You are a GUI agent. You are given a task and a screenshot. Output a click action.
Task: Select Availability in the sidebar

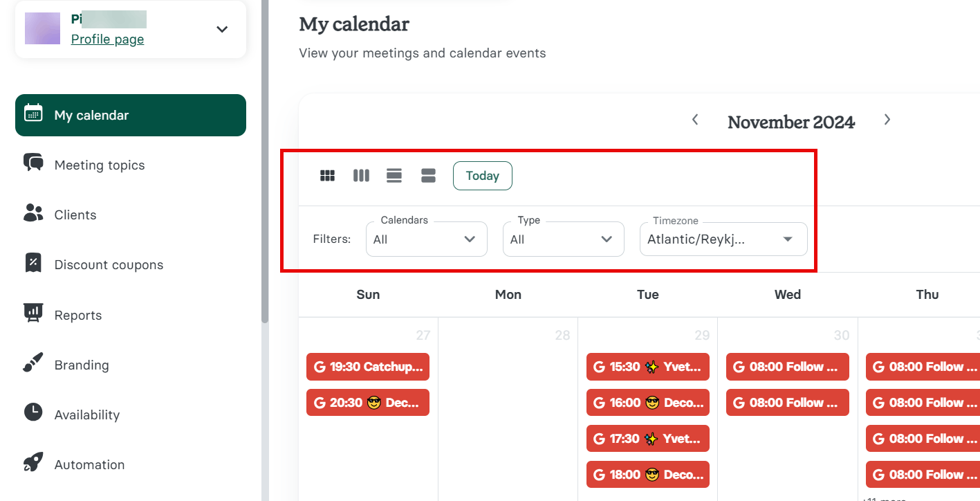[x=87, y=415]
